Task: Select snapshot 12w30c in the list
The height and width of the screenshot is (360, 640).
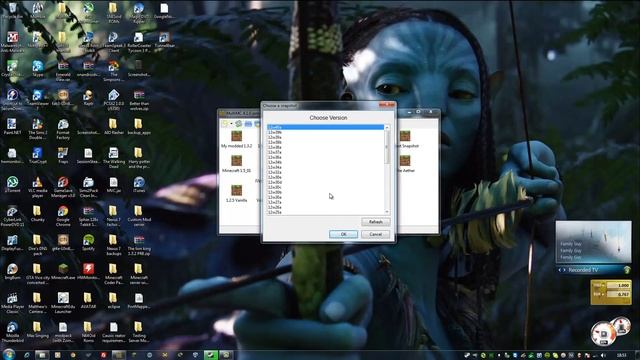Action: 325,187
